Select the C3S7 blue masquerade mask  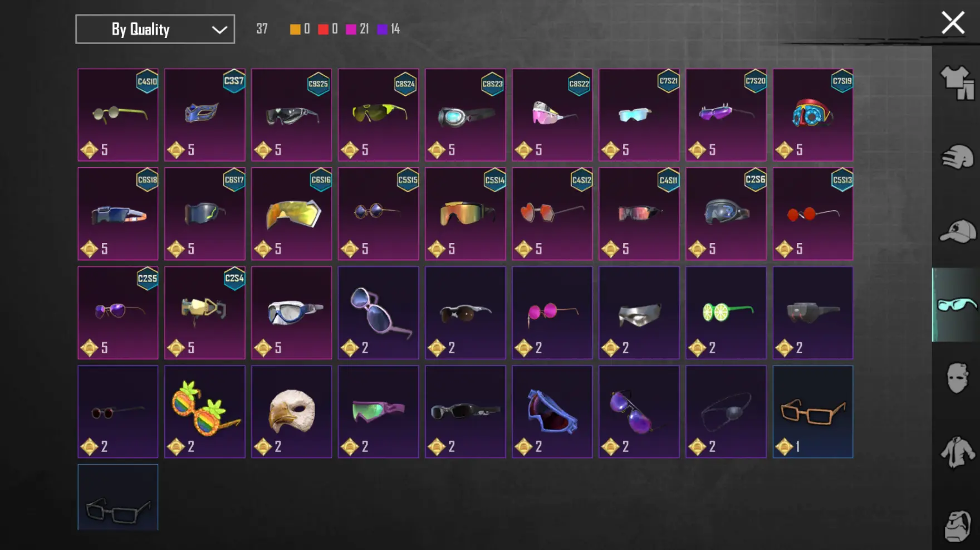(205, 115)
